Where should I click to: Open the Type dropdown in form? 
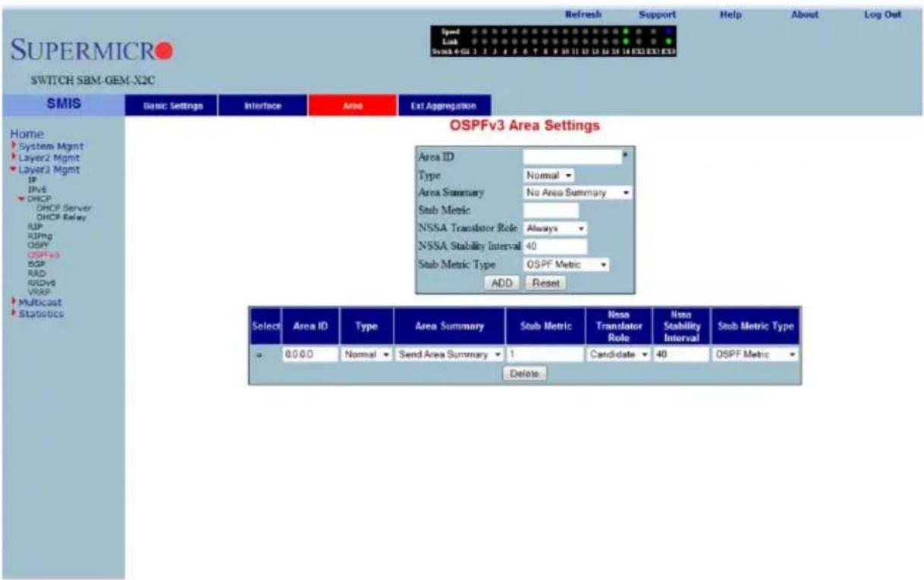coord(548,176)
